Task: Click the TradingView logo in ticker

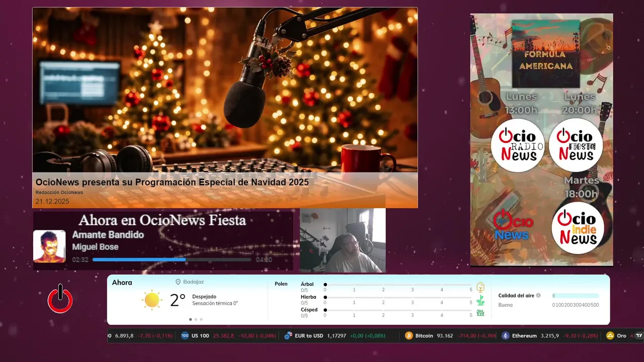Action: pos(639,336)
